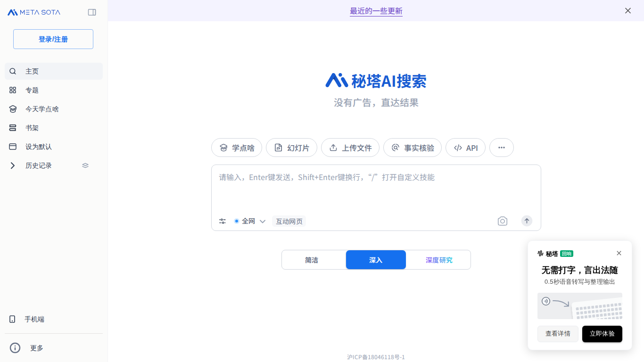Image resolution: width=644 pixels, height=362 pixels.
Task: Toggle the 互动网页 option
Action: 289,221
